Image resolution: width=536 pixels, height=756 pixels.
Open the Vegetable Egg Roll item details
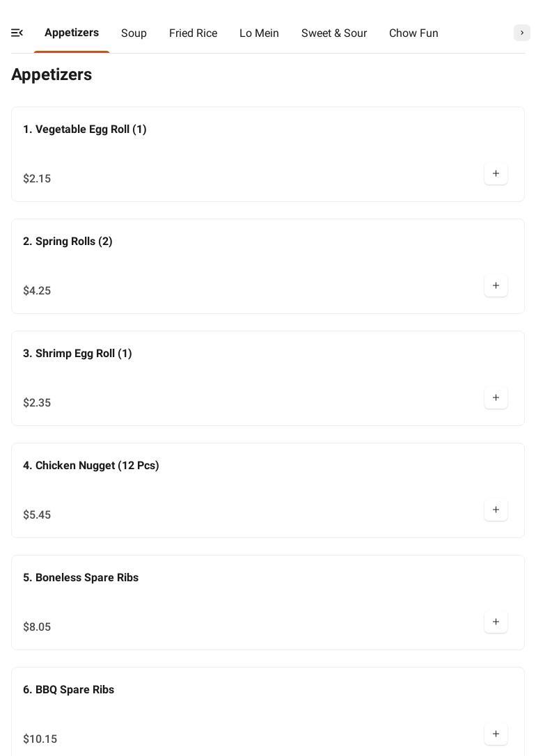point(85,129)
